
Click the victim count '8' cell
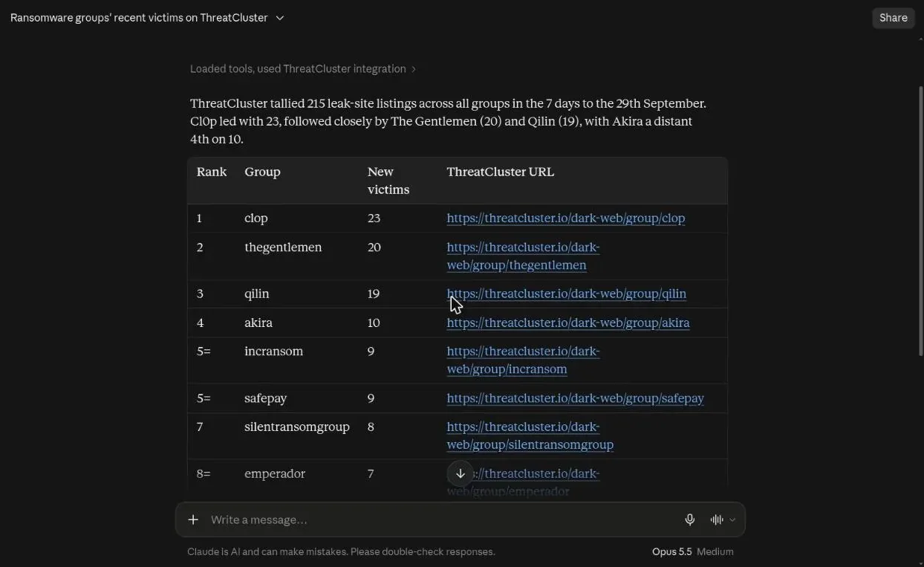pyautogui.click(x=371, y=427)
